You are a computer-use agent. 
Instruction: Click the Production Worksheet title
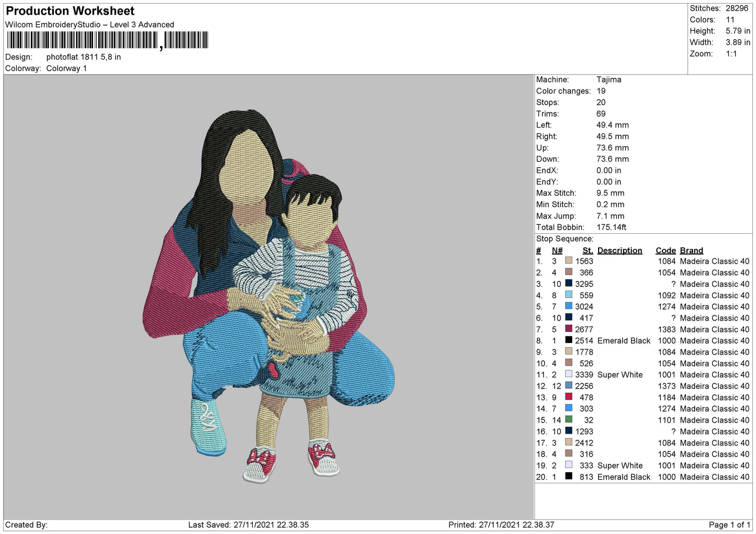[x=70, y=11]
